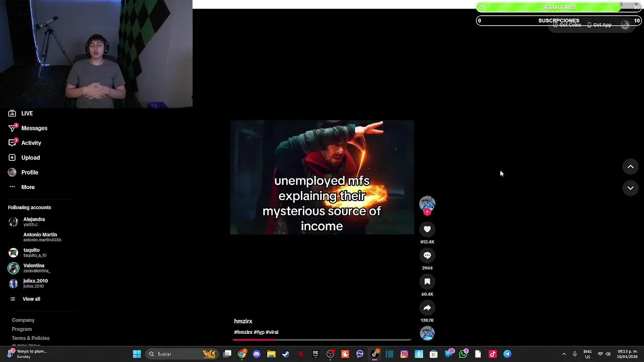
Task: Click the #viral hashtag
Action: [x=272, y=332]
